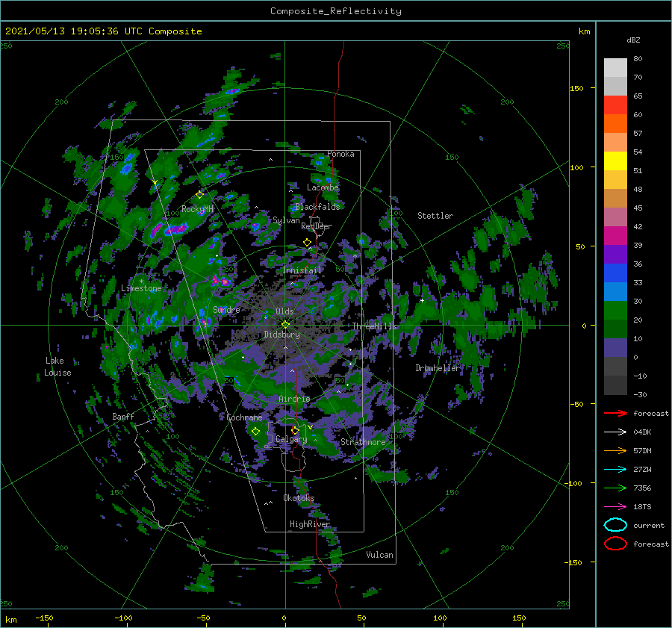Click the Okotoks label

pos(299,498)
